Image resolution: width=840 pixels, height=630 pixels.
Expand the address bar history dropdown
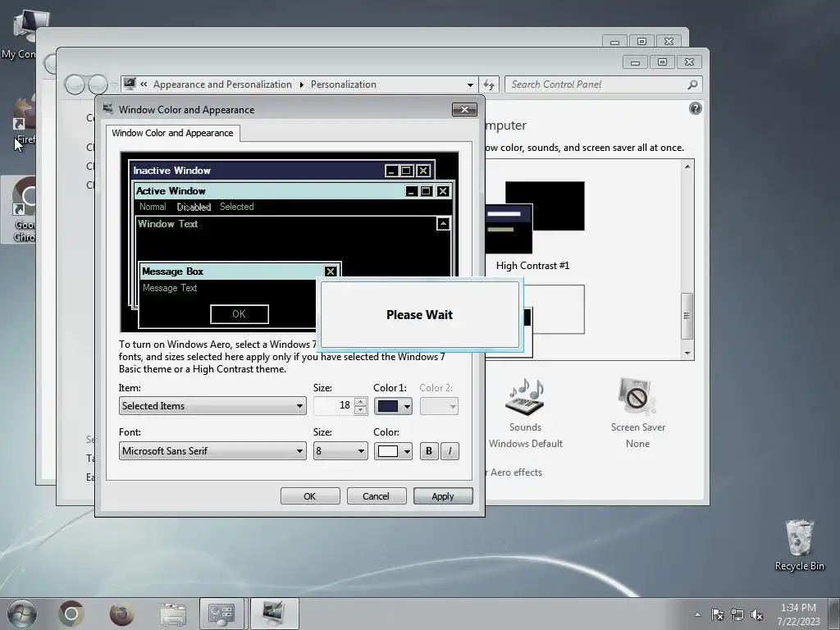470,84
